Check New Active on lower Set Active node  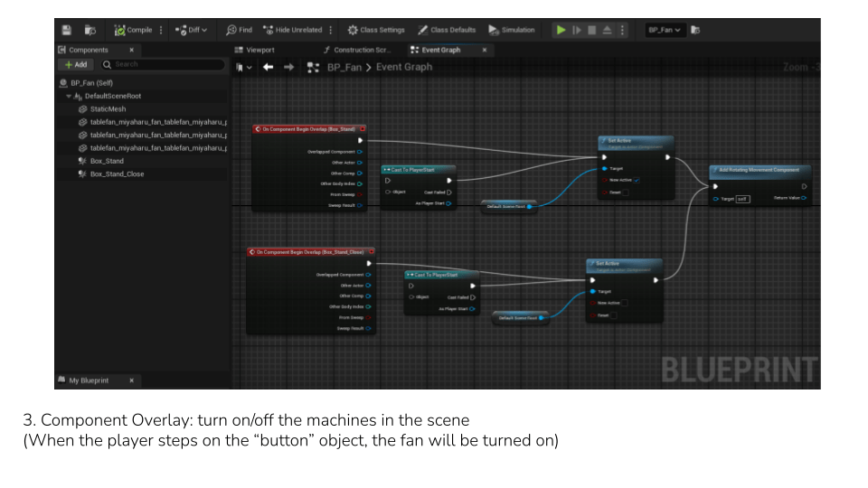(x=625, y=303)
